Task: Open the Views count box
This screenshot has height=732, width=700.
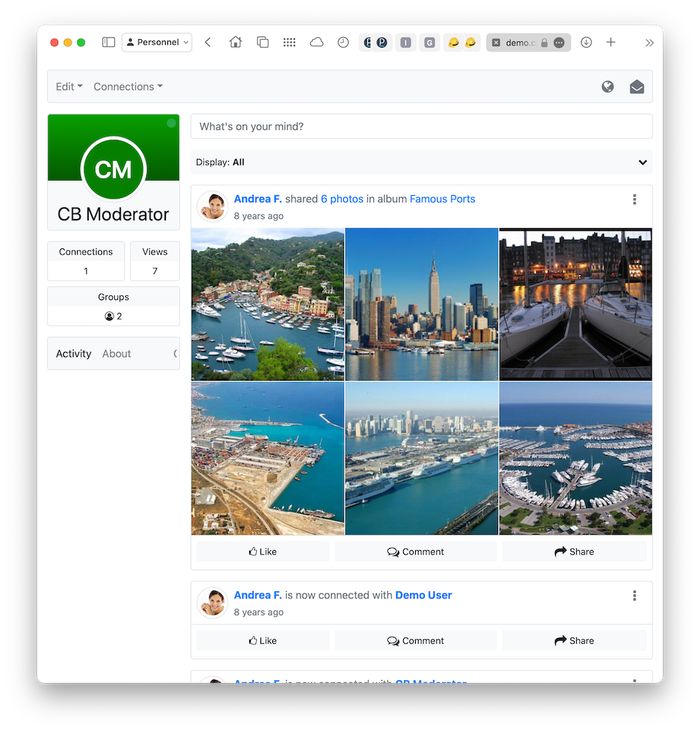Action: tap(155, 261)
